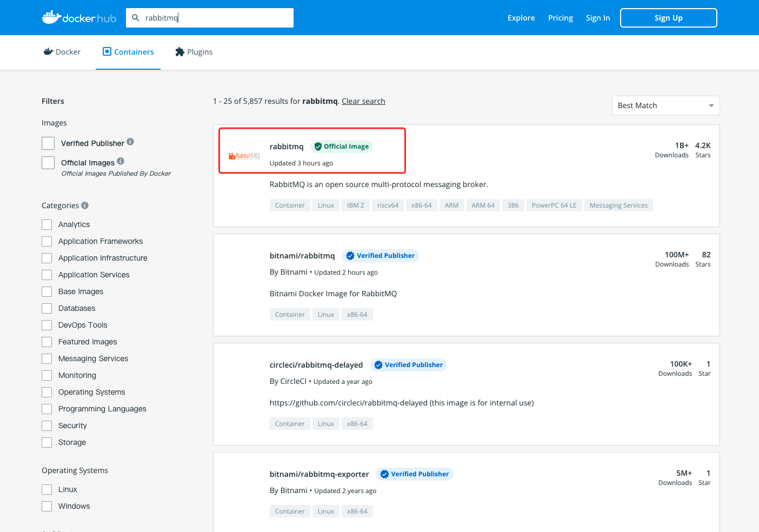Image resolution: width=759 pixels, height=532 pixels.
Task: Filter by Windows operating system
Action: point(47,506)
